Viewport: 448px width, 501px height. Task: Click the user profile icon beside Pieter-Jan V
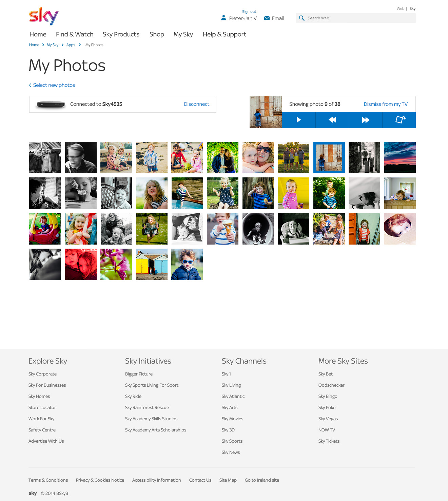pyautogui.click(x=223, y=18)
